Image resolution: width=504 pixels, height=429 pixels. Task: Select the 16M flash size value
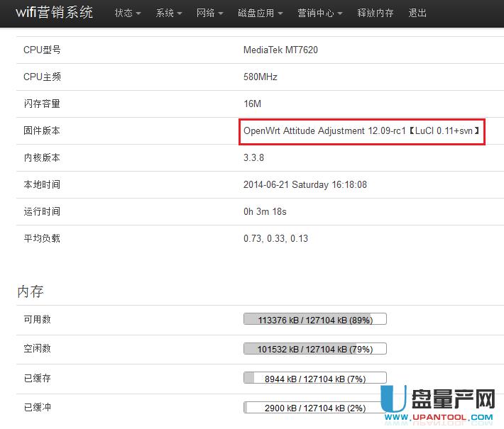pyautogui.click(x=252, y=104)
